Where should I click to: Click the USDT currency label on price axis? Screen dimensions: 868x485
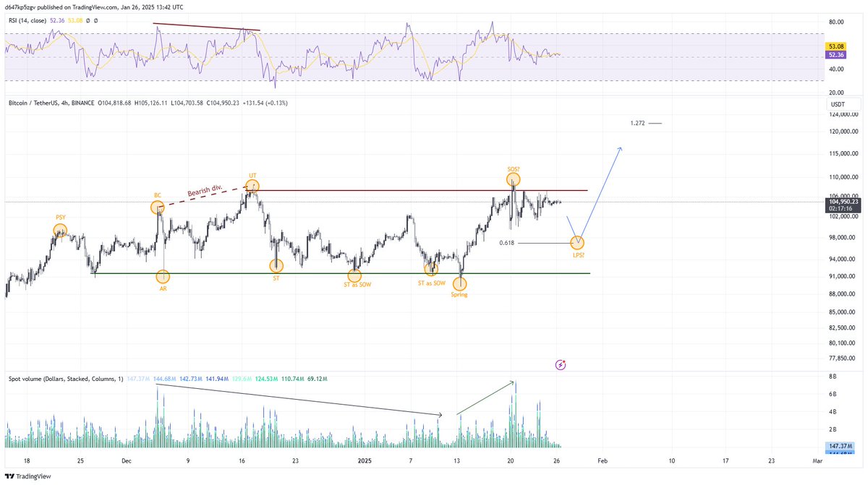(x=838, y=106)
